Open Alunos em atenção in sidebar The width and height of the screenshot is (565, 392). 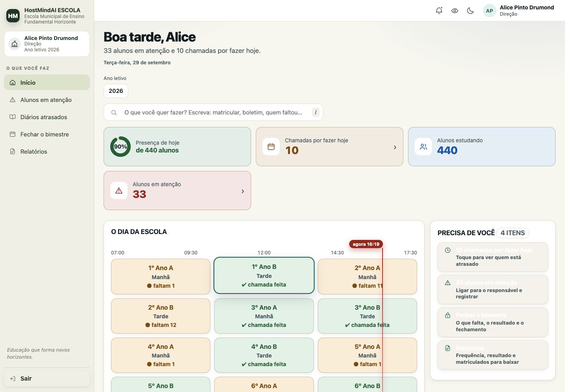[47, 100]
